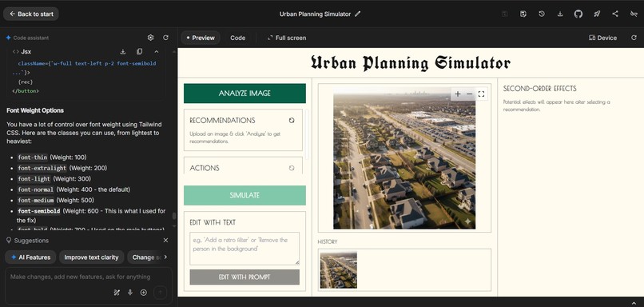The image size is (644, 307).
Task: Click the EDIT WITH PROMPT button
Action: (x=244, y=277)
